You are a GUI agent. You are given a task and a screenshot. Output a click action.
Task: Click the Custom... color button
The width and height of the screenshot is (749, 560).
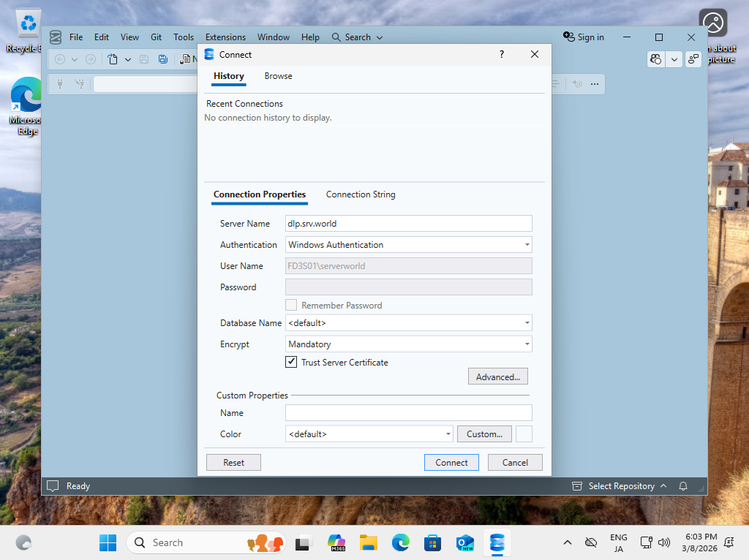coord(484,434)
